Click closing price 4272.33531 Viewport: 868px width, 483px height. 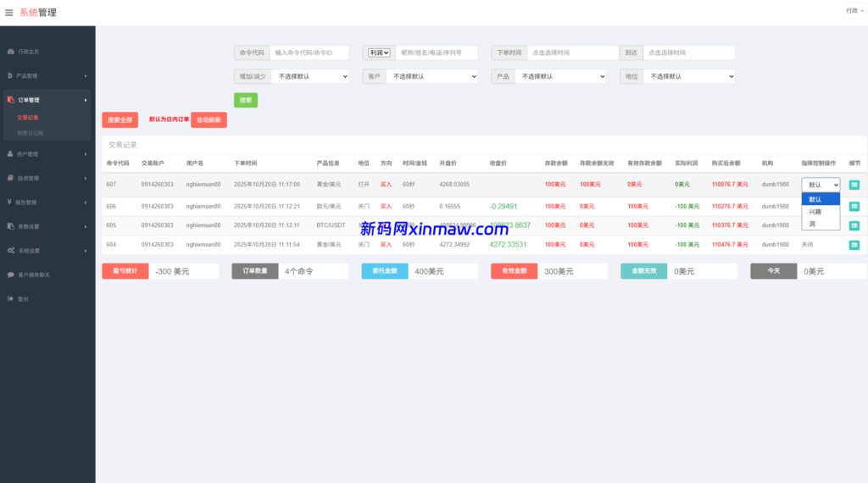click(509, 245)
